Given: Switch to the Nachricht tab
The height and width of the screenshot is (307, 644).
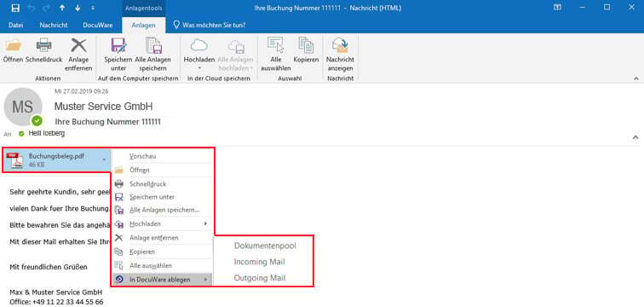Looking at the screenshot, I should click(x=54, y=25).
